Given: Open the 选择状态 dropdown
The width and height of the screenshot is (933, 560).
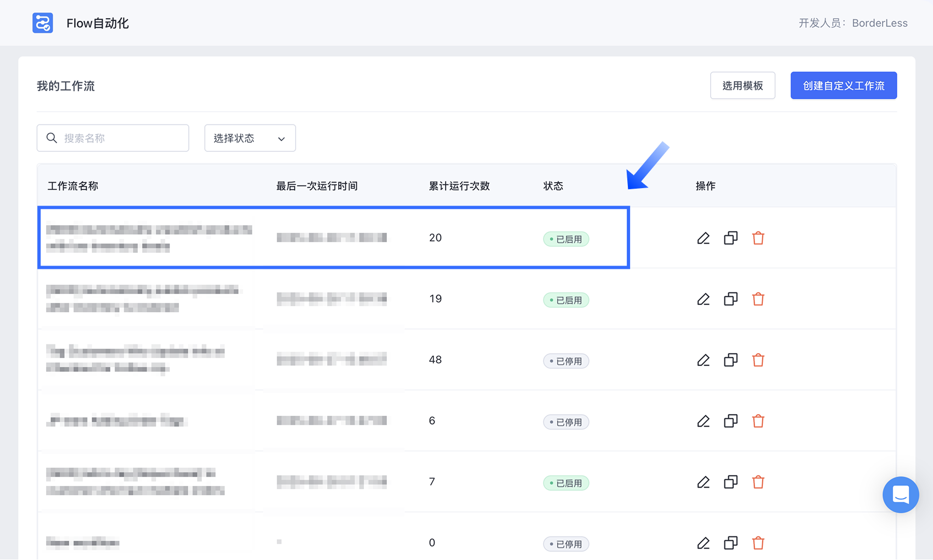Looking at the screenshot, I should click(250, 138).
